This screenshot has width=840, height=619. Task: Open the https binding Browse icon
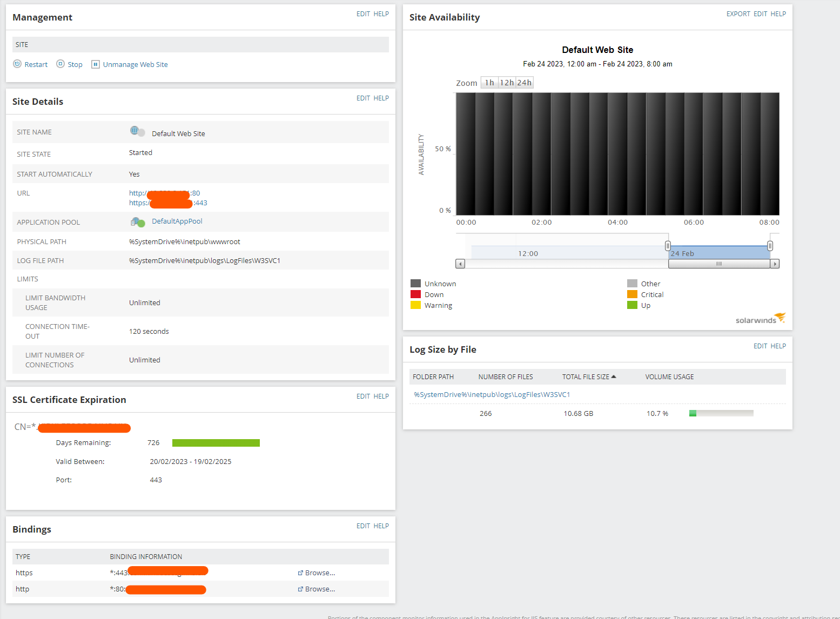click(300, 573)
